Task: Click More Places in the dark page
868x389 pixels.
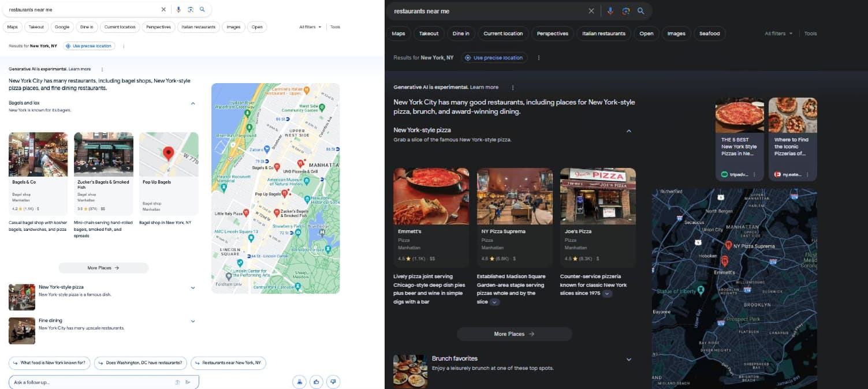Action: pyautogui.click(x=514, y=334)
